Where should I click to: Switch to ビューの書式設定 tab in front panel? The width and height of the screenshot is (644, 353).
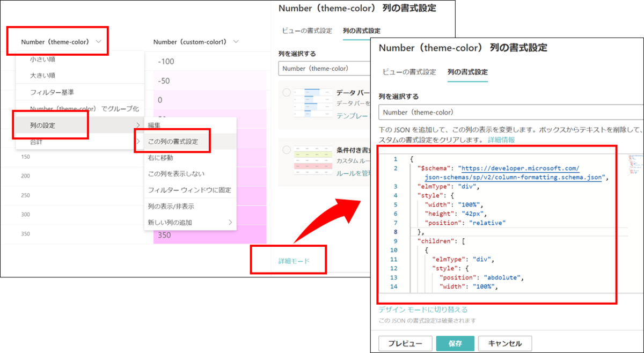[409, 72]
